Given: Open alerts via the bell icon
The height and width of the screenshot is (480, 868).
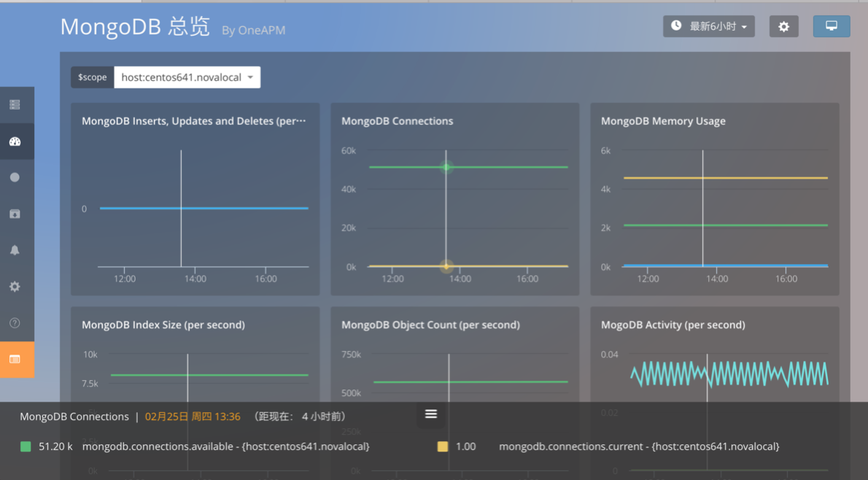Looking at the screenshot, I should click(x=15, y=250).
